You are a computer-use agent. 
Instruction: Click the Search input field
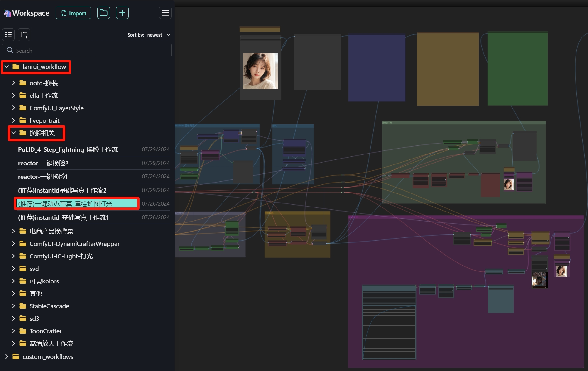point(87,51)
